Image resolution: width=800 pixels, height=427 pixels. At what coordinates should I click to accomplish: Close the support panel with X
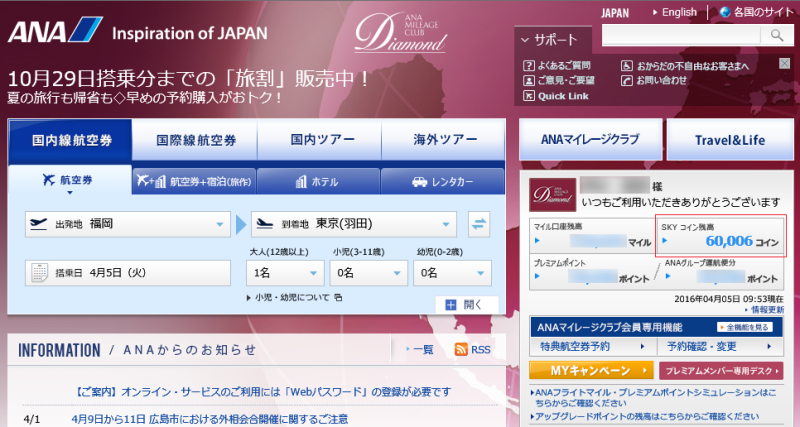click(785, 63)
